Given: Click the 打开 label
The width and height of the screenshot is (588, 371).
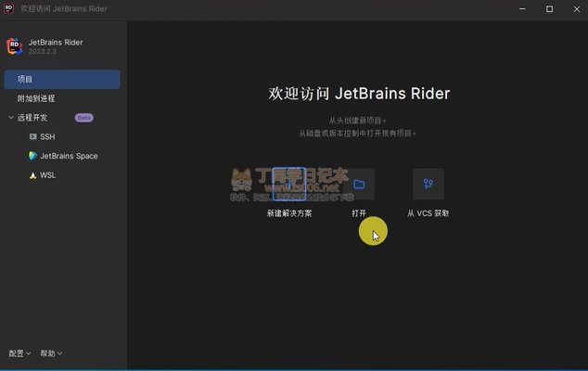Looking at the screenshot, I should click(x=359, y=213).
